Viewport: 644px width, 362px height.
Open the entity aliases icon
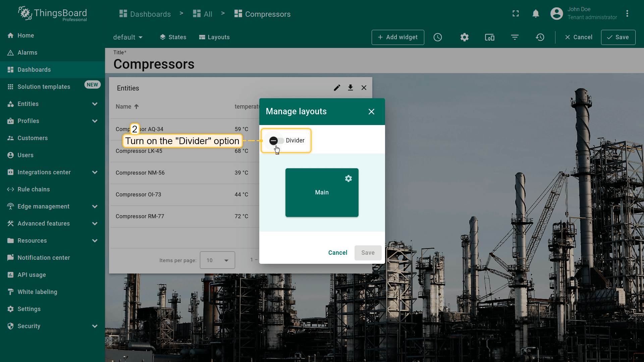pyautogui.click(x=489, y=37)
